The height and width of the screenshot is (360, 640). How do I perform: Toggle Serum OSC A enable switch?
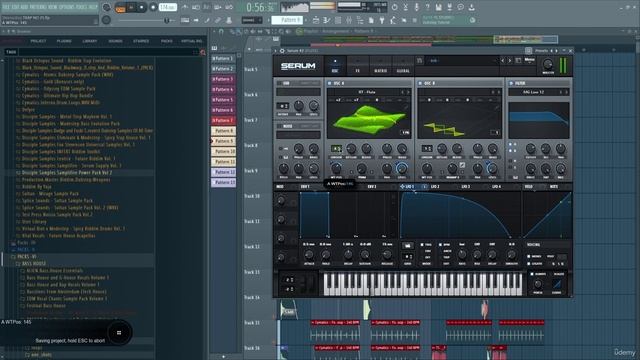[x=329, y=83]
